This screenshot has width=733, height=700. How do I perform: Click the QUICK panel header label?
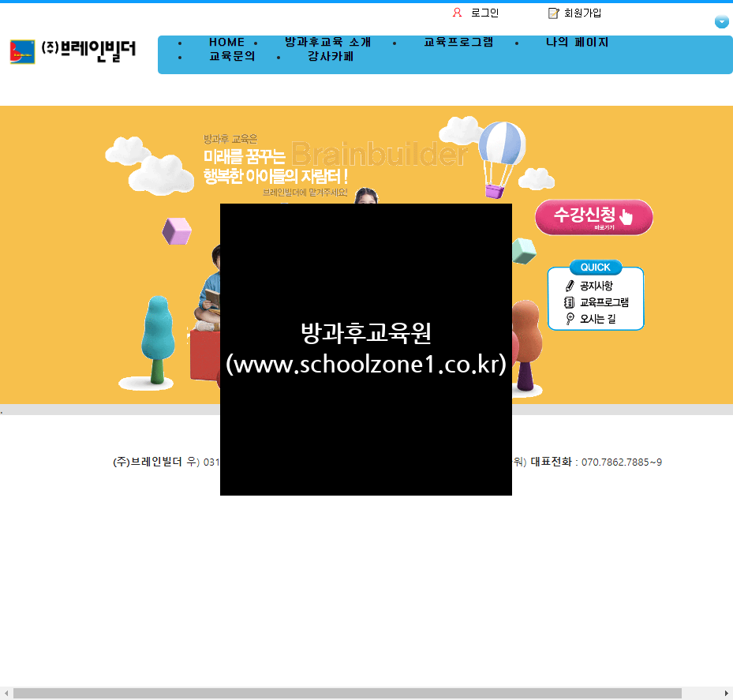[x=595, y=267]
